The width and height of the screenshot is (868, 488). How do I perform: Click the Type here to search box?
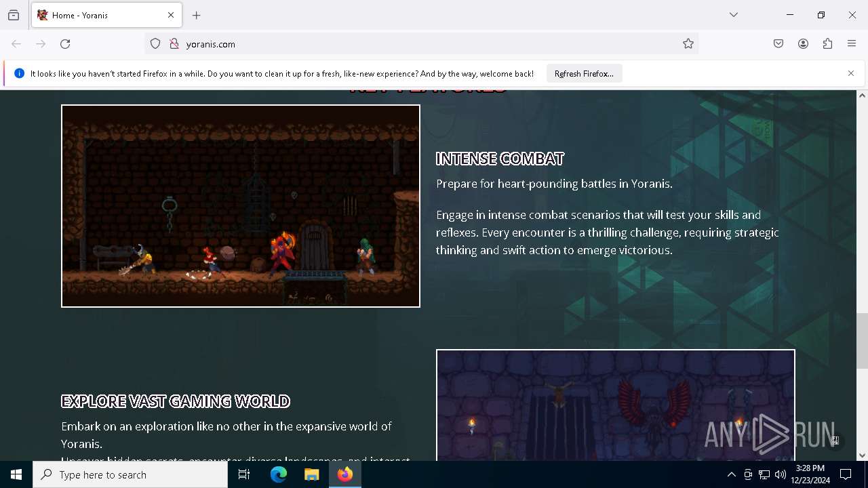[130, 474]
